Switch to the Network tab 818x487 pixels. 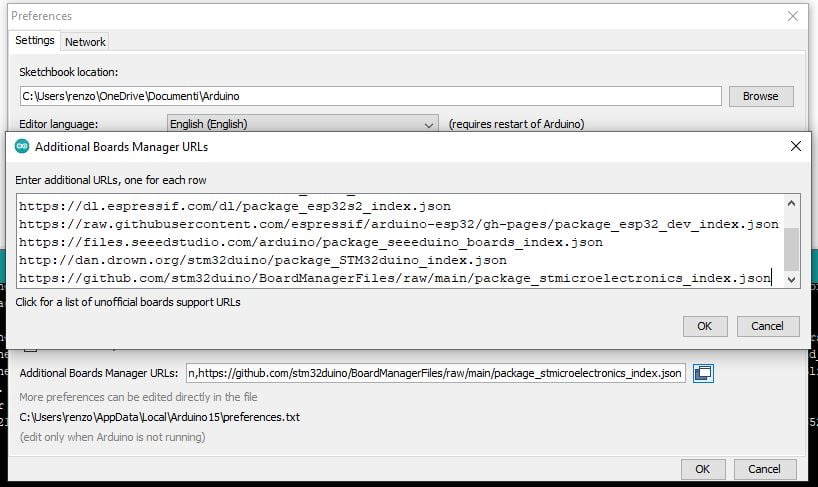click(x=85, y=42)
